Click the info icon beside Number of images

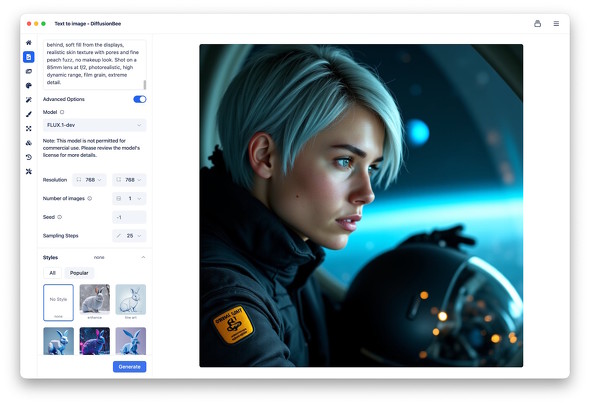(90, 198)
